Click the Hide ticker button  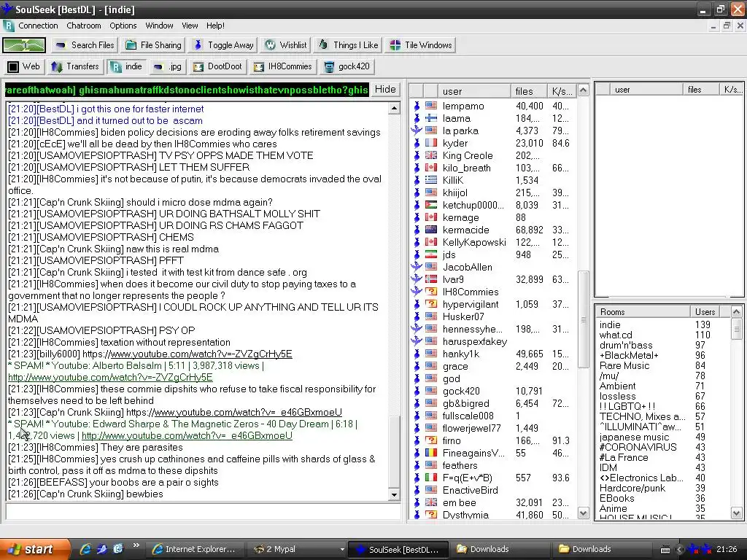point(385,90)
